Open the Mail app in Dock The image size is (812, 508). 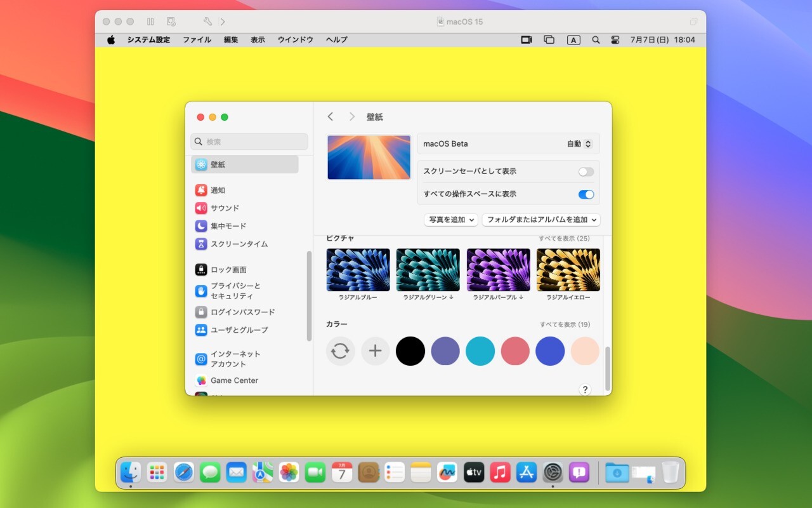pos(236,472)
